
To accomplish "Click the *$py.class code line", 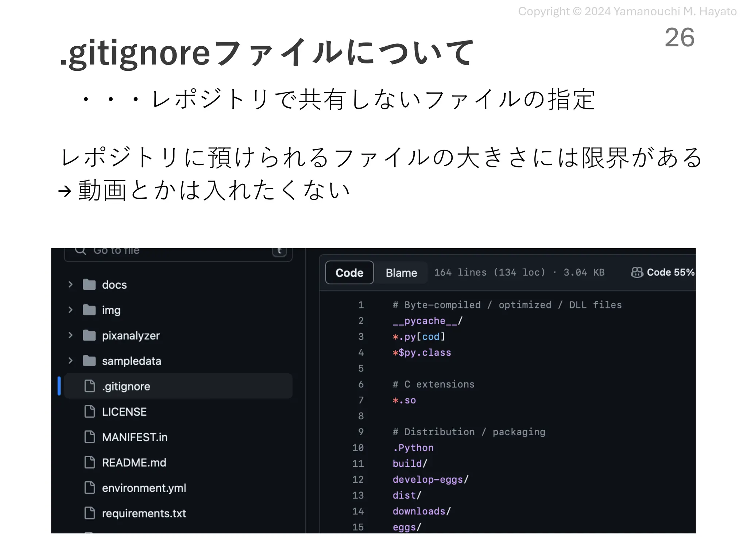I will coord(422,353).
